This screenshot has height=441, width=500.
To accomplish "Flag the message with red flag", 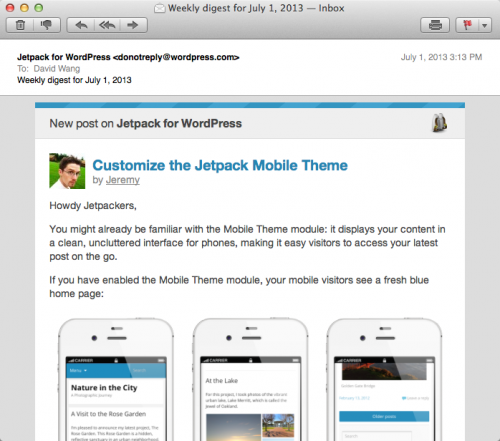I will pyautogui.click(x=467, y=25).
